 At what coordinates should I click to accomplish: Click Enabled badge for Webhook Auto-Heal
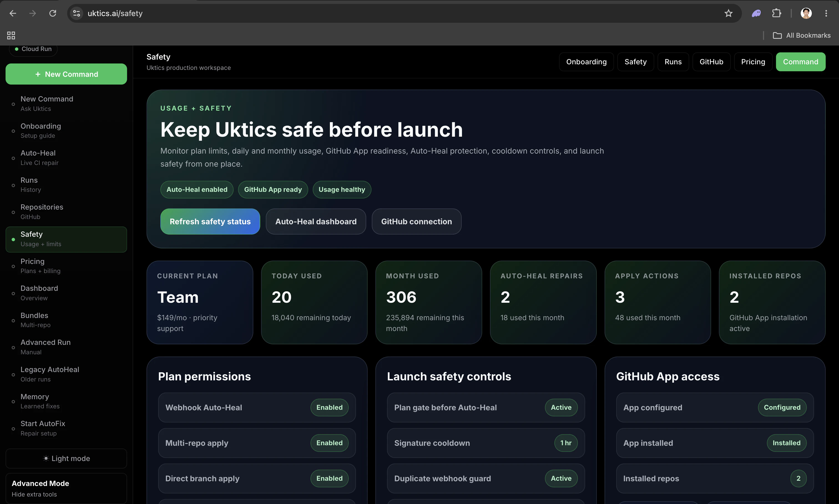[x=329, y=408]
